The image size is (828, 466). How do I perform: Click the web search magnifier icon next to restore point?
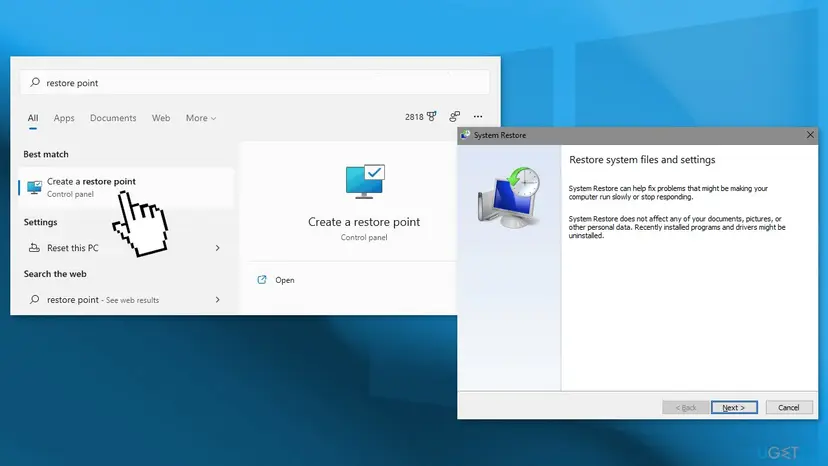point(34,300)
